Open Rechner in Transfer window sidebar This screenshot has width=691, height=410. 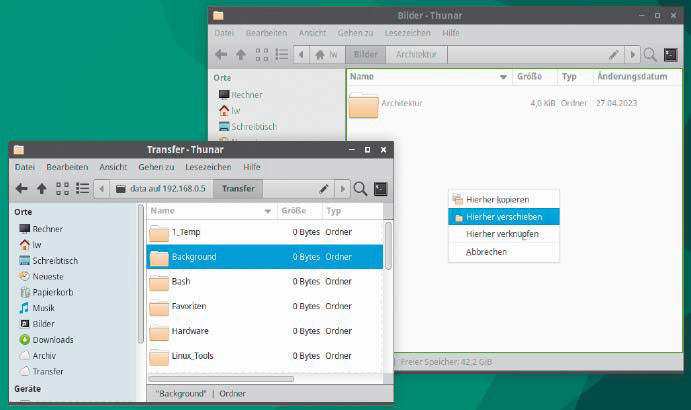[41, 229]
